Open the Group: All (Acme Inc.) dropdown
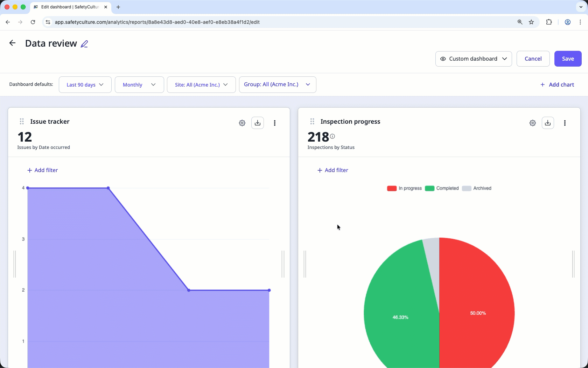588x368 pixels. pos(278,84)
